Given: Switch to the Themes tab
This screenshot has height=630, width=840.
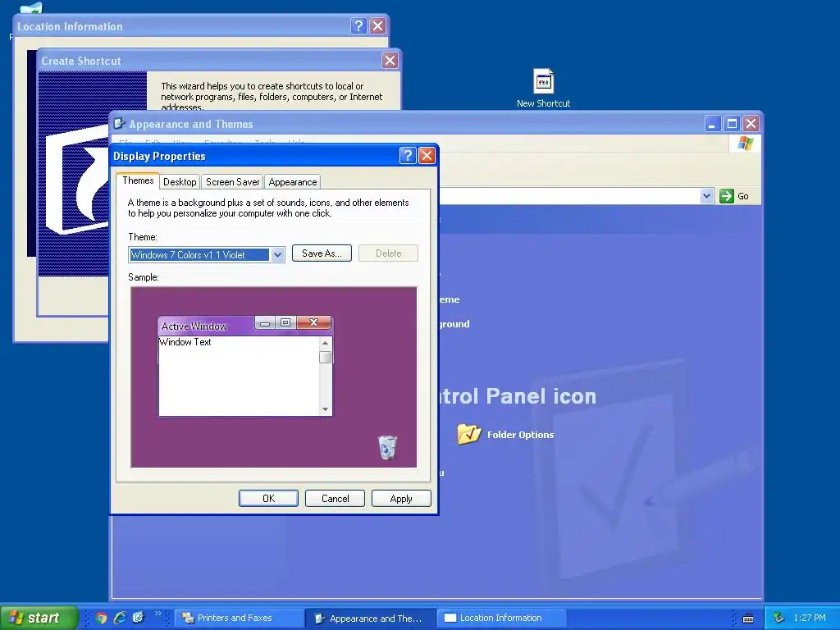Looking at the screenshot, I should (x=138, y=180).
